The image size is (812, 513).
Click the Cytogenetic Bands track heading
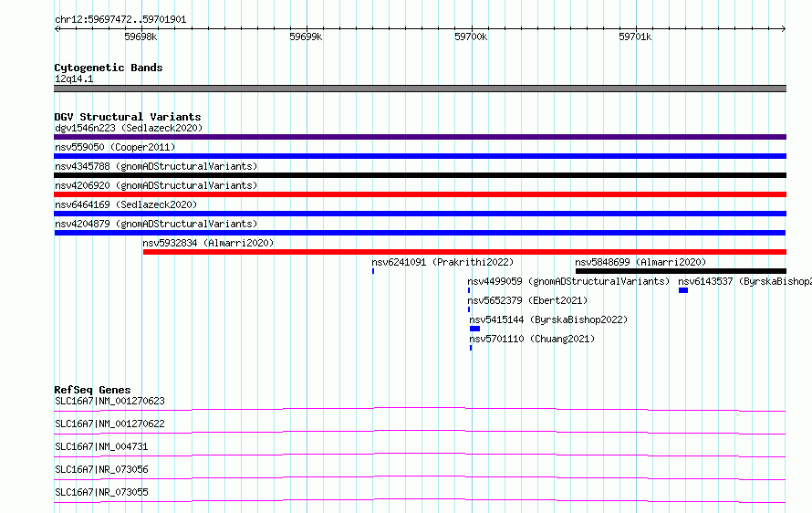point(109,68)
